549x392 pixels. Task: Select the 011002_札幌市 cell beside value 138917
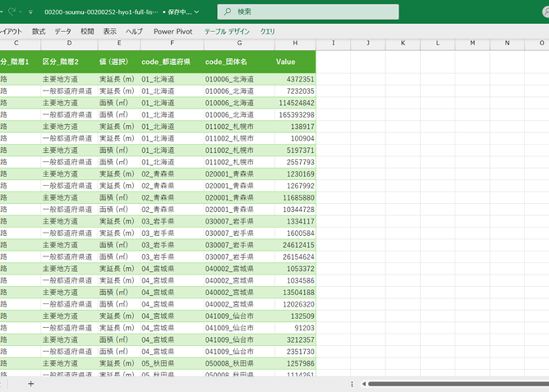click(x=239, y=127)
